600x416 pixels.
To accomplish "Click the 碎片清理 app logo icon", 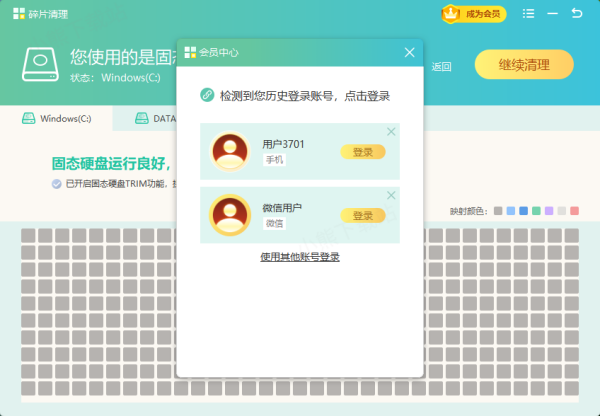I will [19, 14].
